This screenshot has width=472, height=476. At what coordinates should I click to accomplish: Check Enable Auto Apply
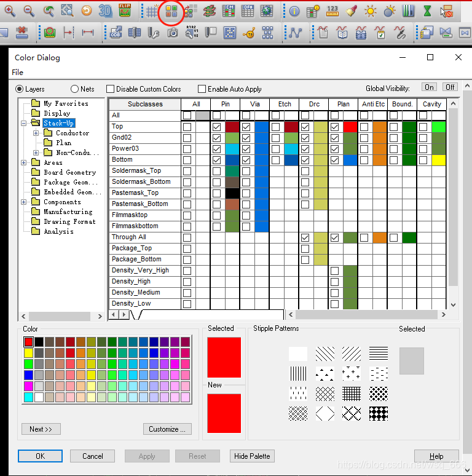pos(202,89)
